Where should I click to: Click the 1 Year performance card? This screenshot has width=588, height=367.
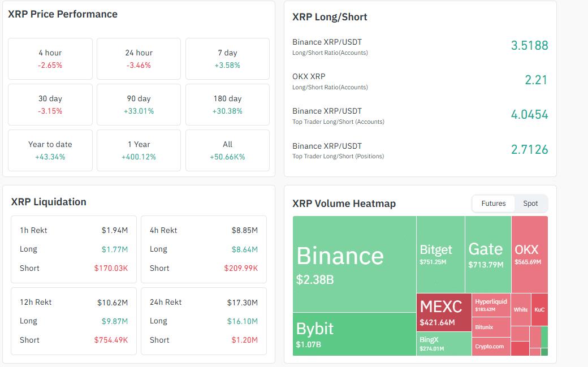pyautogui.click(x=139, y=150)
